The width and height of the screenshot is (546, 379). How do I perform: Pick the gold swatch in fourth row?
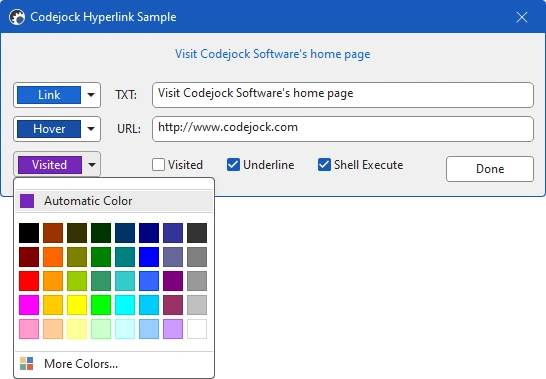(x=53, y=305)
